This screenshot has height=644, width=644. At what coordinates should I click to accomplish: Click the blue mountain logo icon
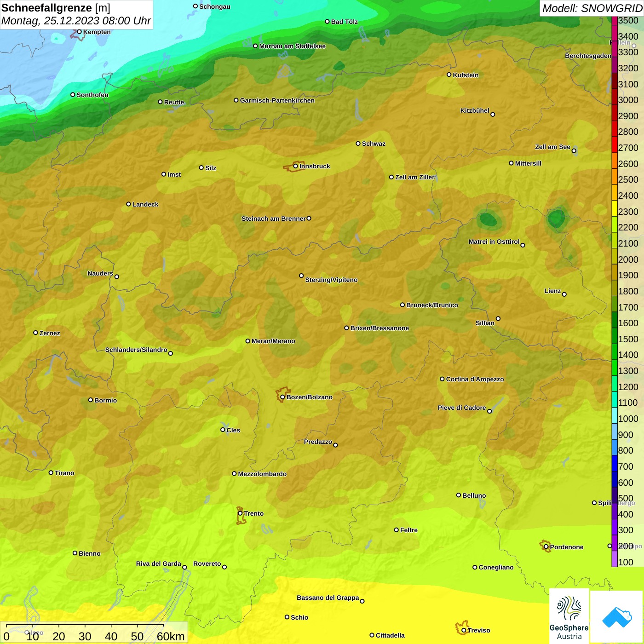point(617,617)
